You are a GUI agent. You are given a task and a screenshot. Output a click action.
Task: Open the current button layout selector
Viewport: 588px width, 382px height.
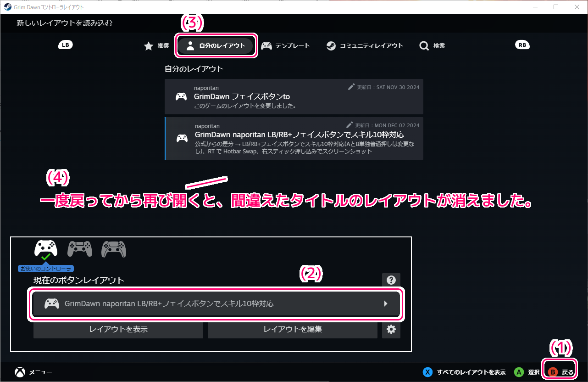pos(216,303)
